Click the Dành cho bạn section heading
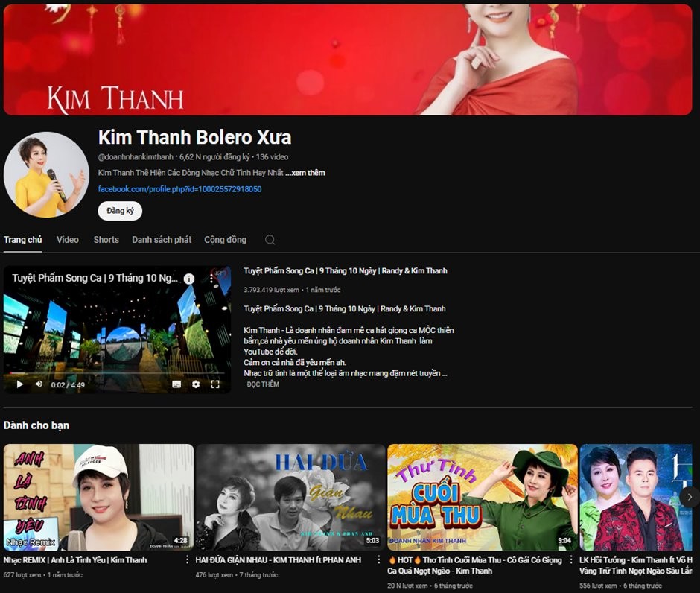The width and height of the screenshot is (700, 593). [x=36, y=425]
